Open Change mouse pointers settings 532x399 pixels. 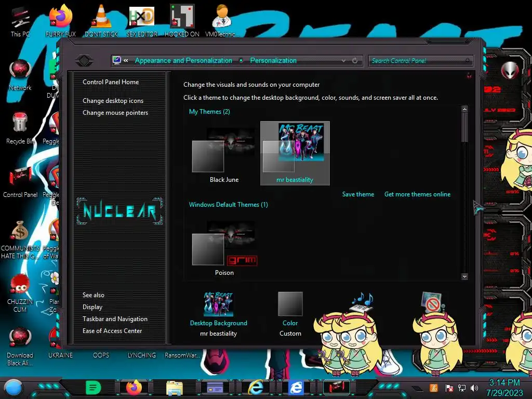(115, 113)
